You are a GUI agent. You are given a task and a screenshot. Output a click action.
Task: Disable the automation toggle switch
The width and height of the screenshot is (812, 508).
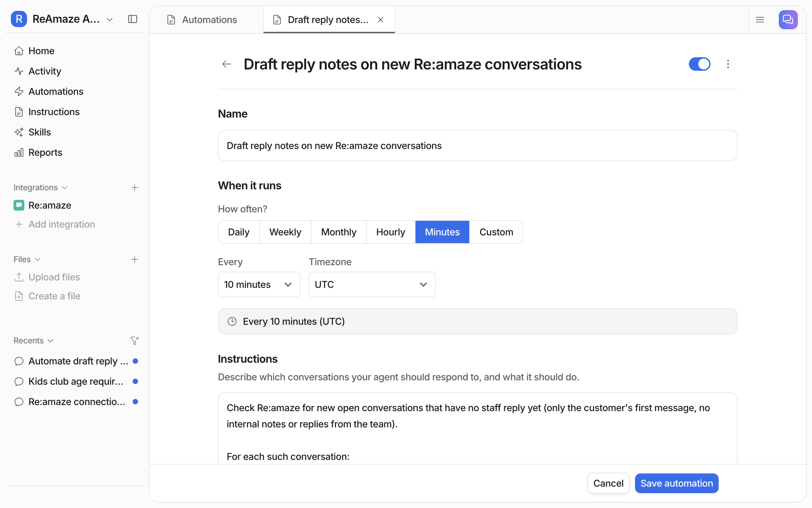(x=699, y=64)
